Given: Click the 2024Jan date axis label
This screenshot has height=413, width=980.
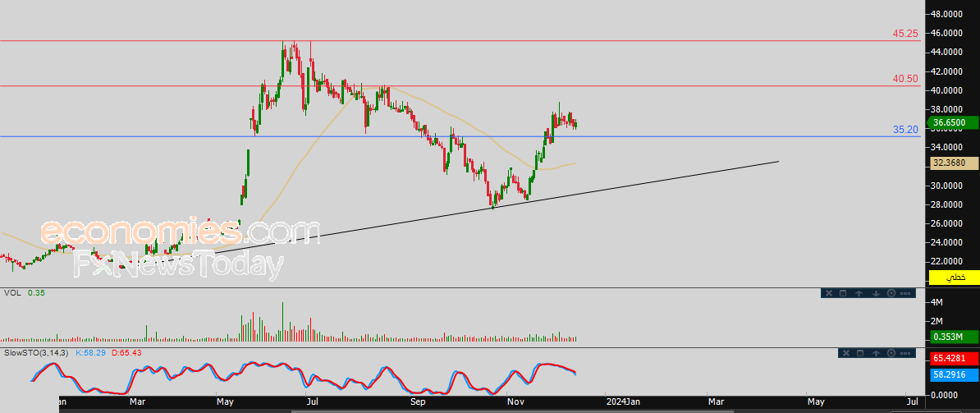Looking at the screenshot, I should click(x=621, y=402).
